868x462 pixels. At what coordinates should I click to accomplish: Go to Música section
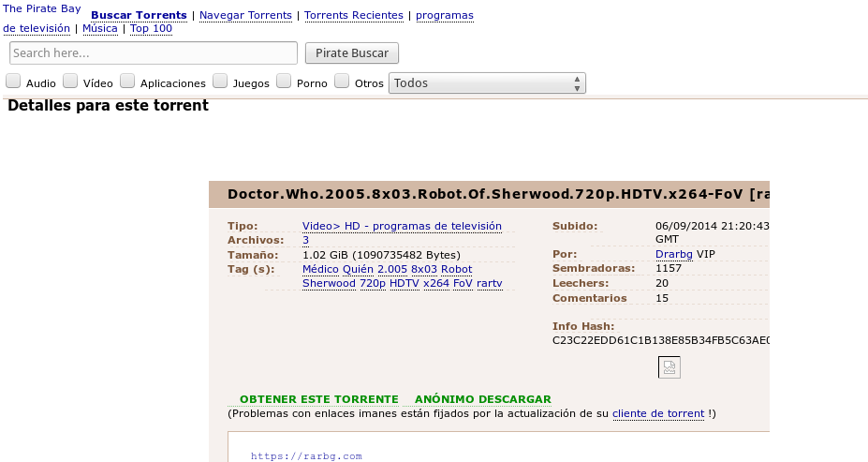point(99,29)
